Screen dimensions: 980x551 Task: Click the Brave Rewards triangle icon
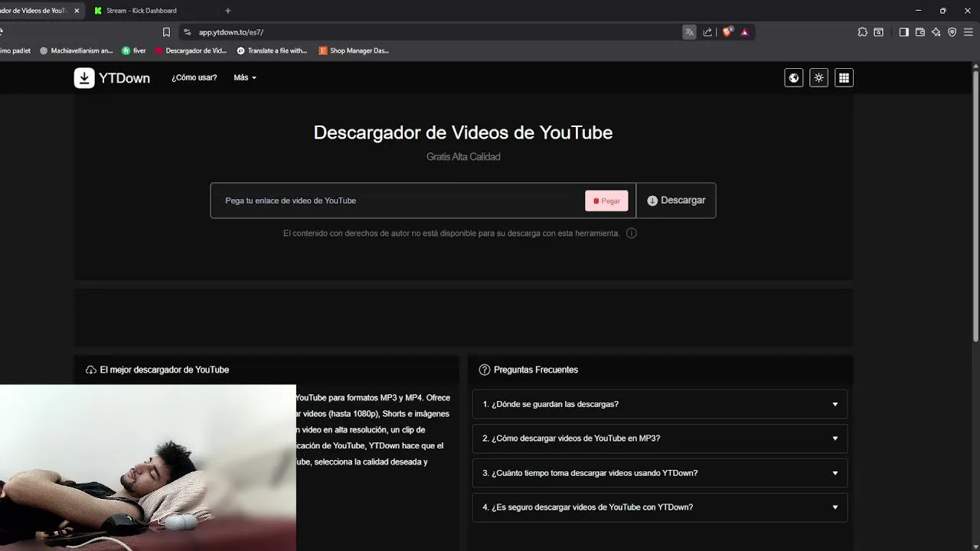click(744, 32)
